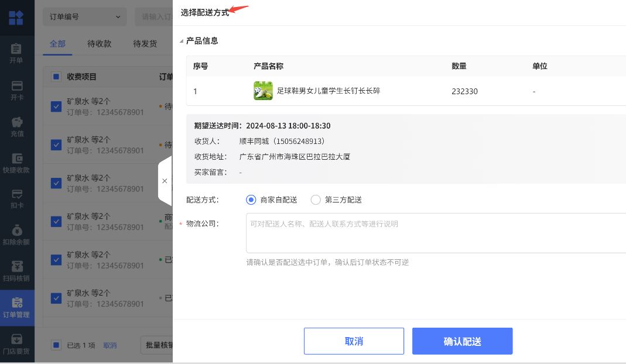Image resolution: width=626 pixels, height=364 pixels.
Task: Switch to the 全部 tab
Action: [x=57, y=43]
